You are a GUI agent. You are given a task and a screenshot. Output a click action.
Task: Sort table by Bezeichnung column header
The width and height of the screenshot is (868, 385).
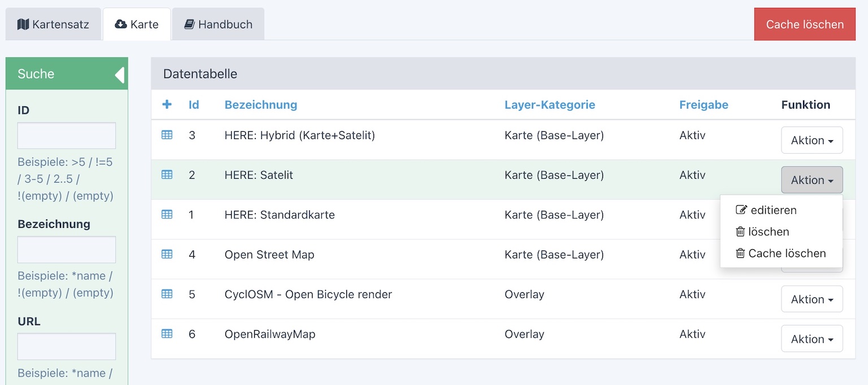click(261, 105)
